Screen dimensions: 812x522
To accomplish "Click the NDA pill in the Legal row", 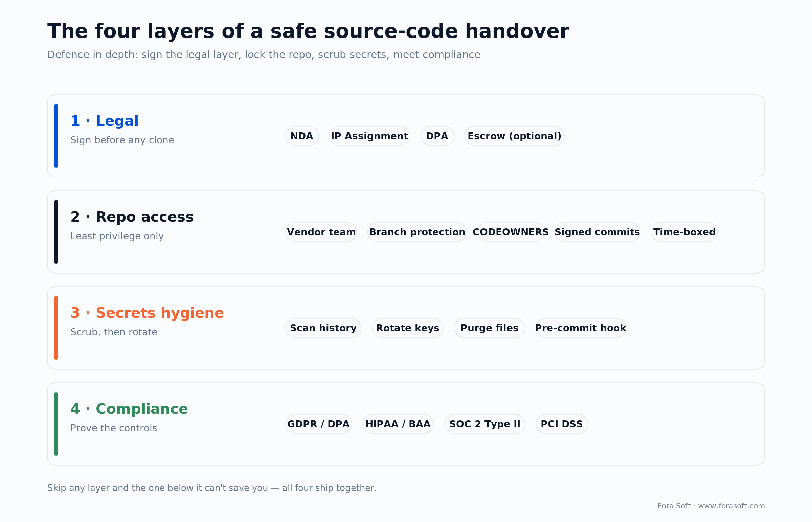I will click(x=302, y=136).
